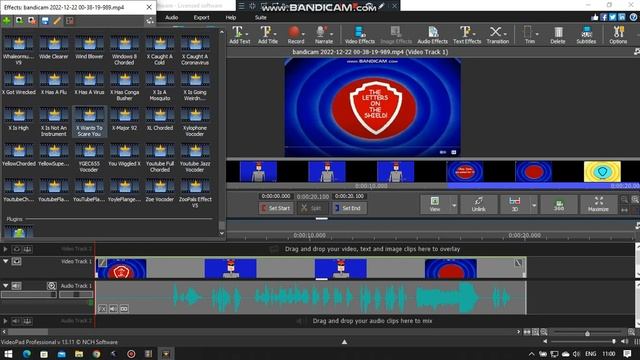Click the green Add Effect plus icon
The image size is (640, 360).
[7, 20]
